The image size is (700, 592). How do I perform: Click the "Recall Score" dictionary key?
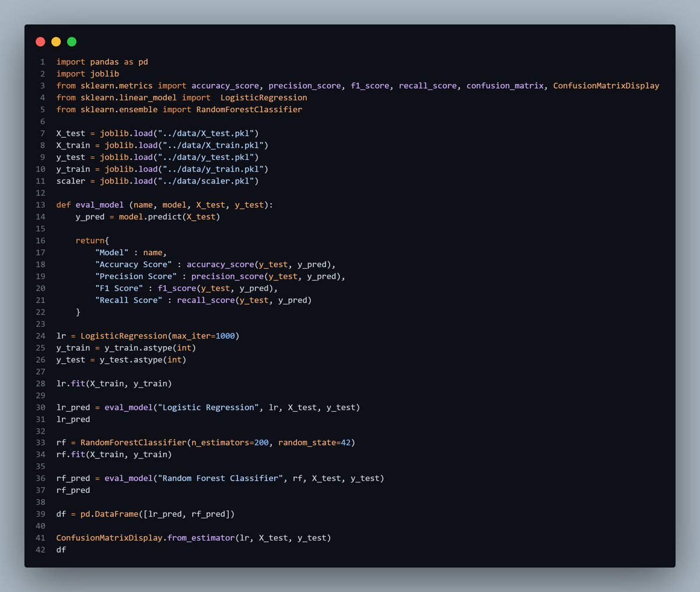(128, 300)
